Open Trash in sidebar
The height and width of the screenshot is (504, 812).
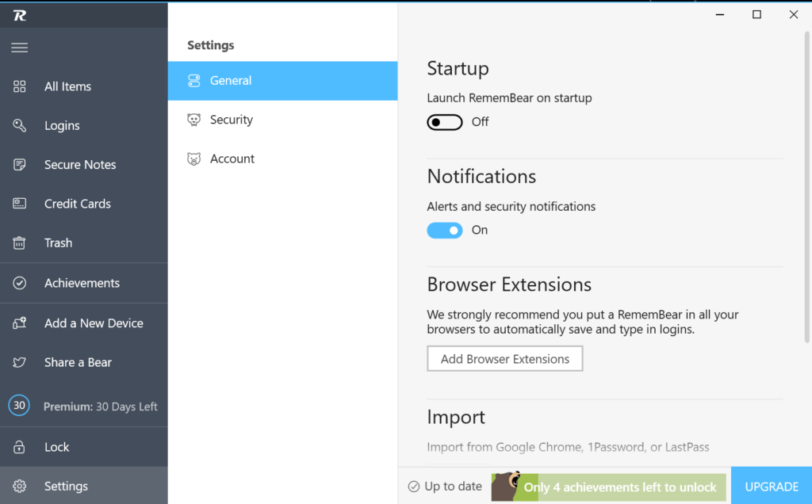(84, 242)
